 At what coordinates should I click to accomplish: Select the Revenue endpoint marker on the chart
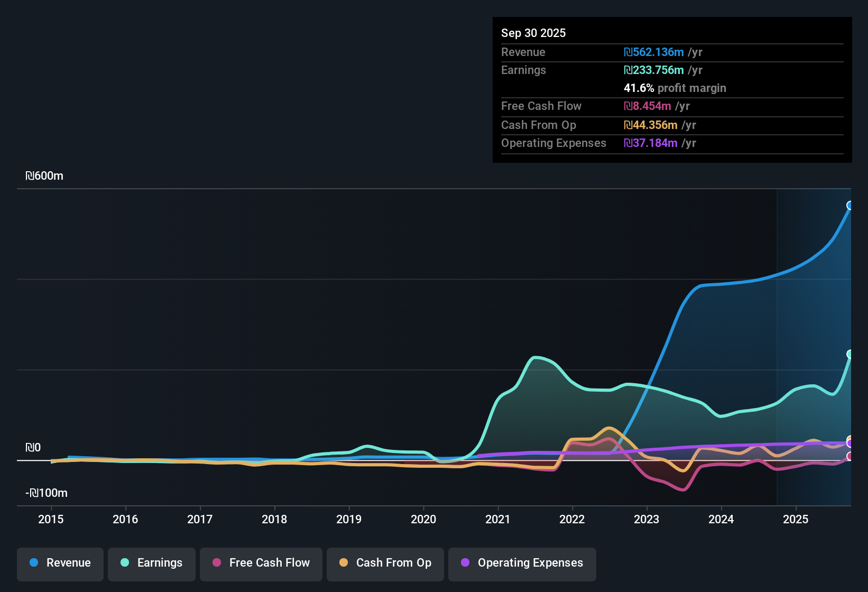point(850,205)
